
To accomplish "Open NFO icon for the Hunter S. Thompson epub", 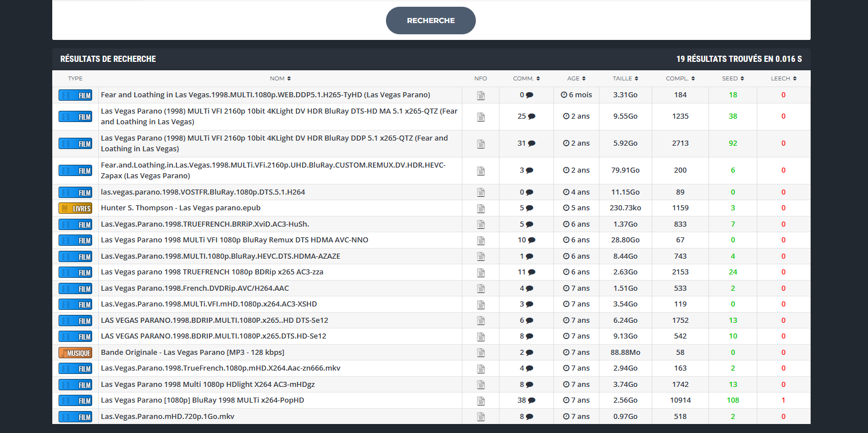I will click(x=480, y=209).
